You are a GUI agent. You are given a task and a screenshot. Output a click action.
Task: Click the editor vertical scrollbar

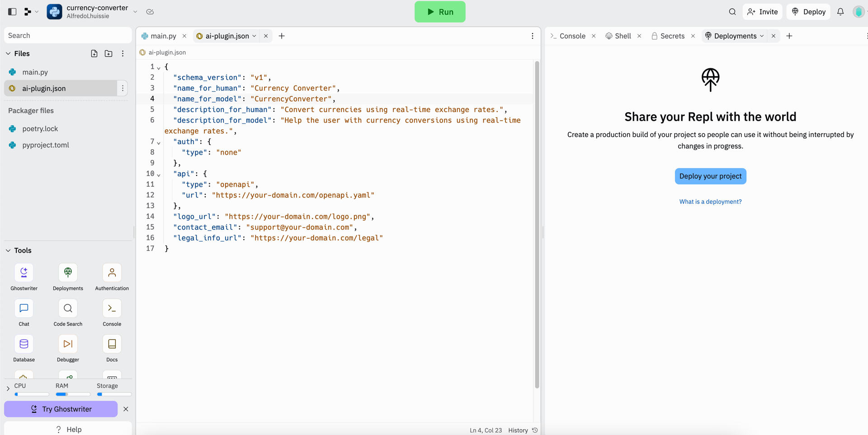tap(537, 225)
